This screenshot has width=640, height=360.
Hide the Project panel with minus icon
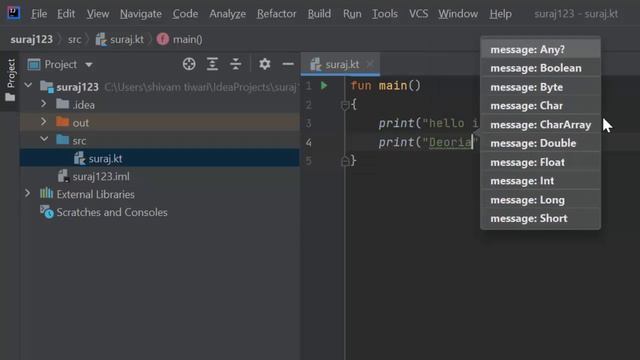click(288, 64)
